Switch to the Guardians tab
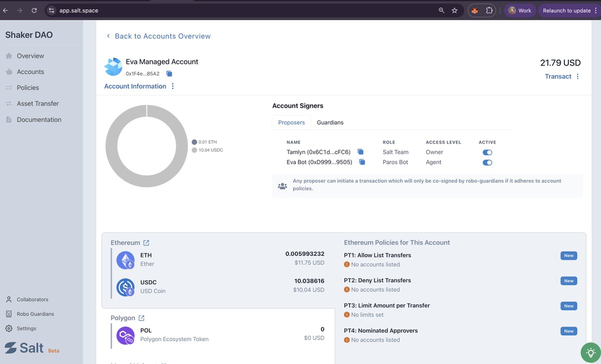Screen dimensions: 601x364 tap(330, 122)
